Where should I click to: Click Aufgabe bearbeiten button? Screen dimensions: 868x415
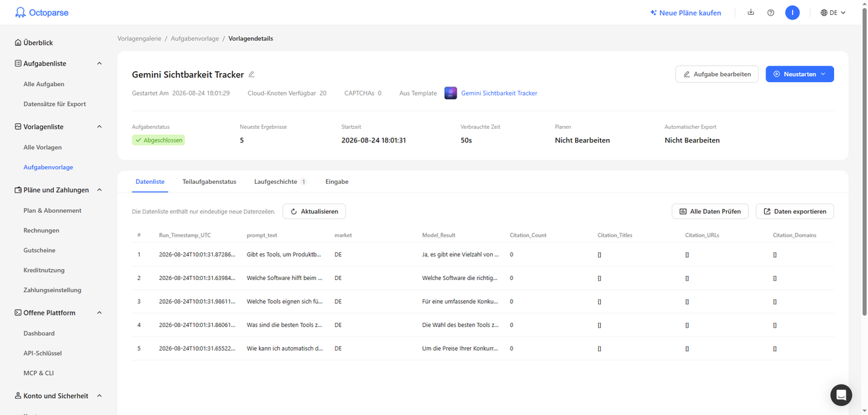tap(717, 74)
